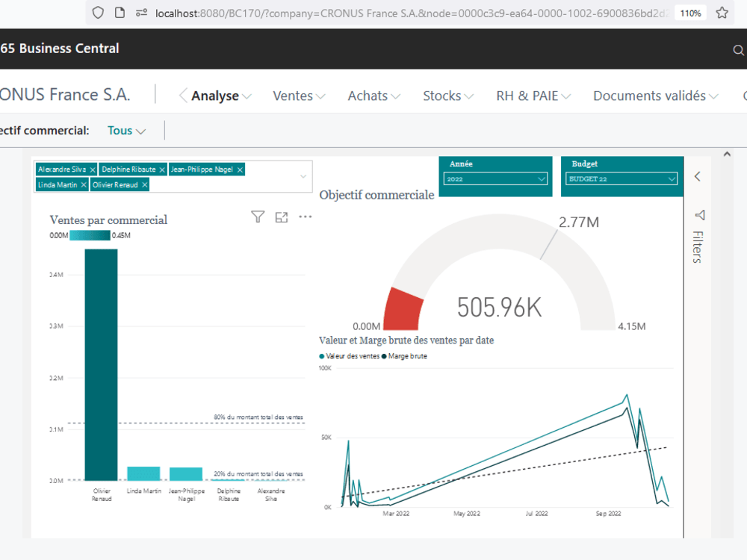
Task: Open the Analyse menu
Action: (x=221, y=96)
